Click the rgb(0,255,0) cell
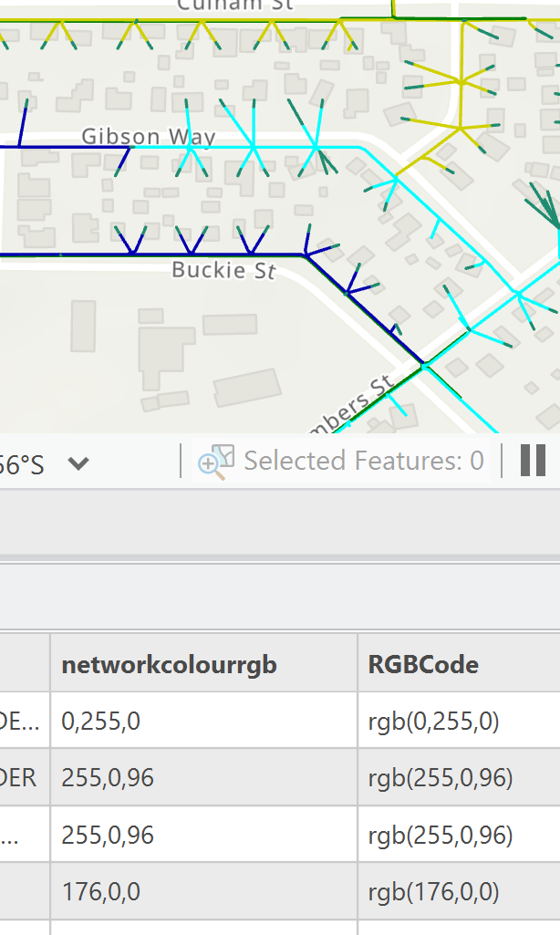Screen dimensions: 560x935 (434, 722)
